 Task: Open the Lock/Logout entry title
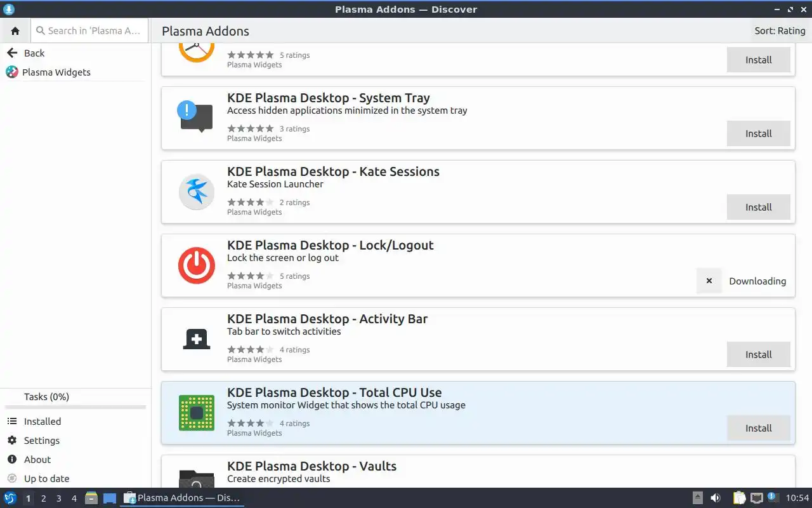pos(331,245)
